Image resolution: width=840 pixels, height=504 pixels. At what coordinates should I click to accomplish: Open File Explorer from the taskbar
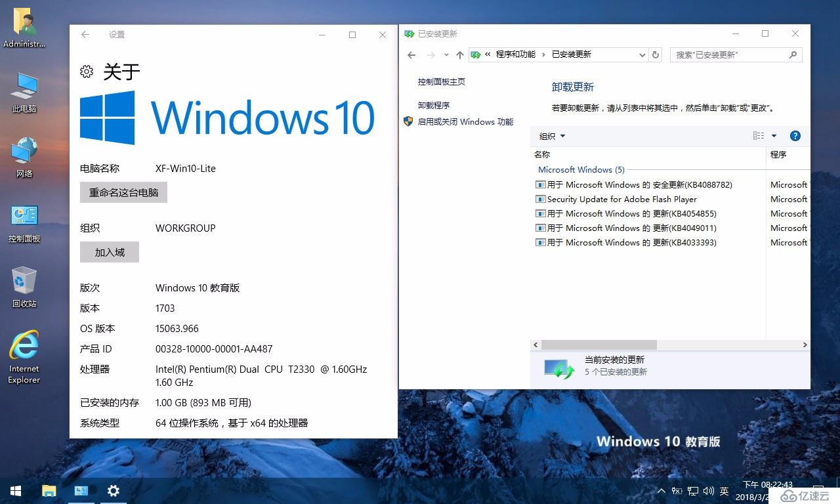[49, 490]
